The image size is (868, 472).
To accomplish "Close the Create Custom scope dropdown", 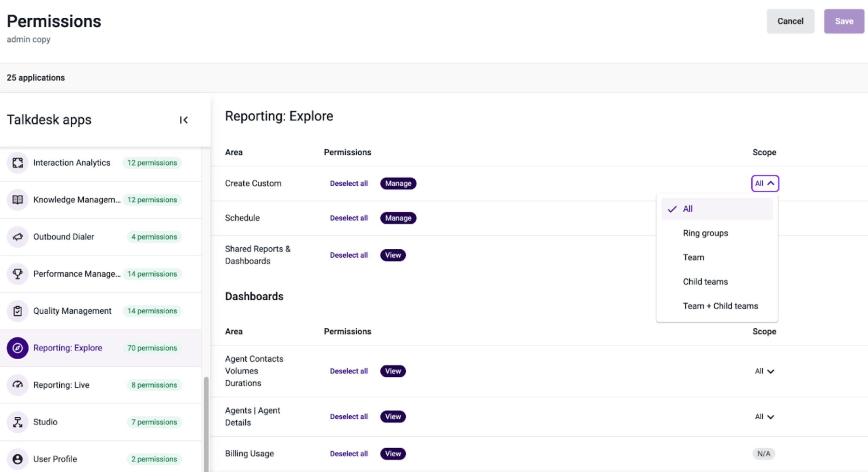I will 765,183.
